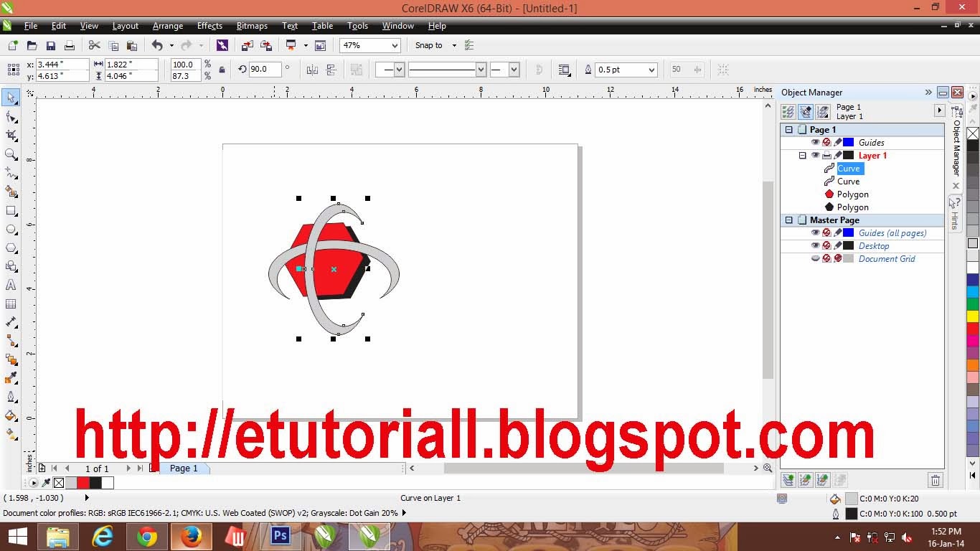The image size is (980, 551).
Task: Click the Import icon
Action: [x=248, y=45]
